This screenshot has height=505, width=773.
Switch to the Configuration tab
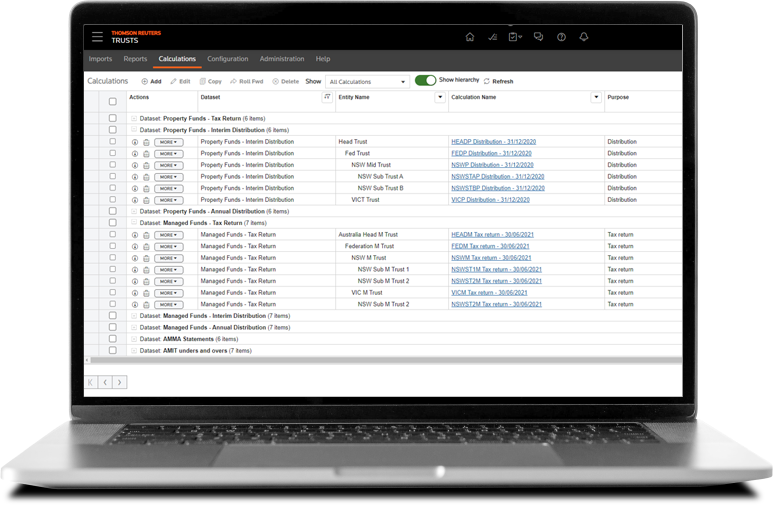point(228,59)
